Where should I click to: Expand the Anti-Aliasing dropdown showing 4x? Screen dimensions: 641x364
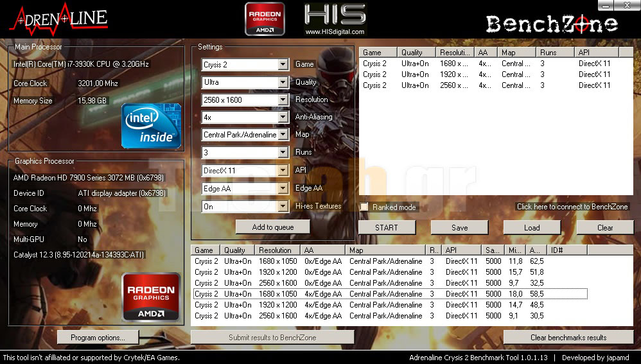(x=283, y=117)
